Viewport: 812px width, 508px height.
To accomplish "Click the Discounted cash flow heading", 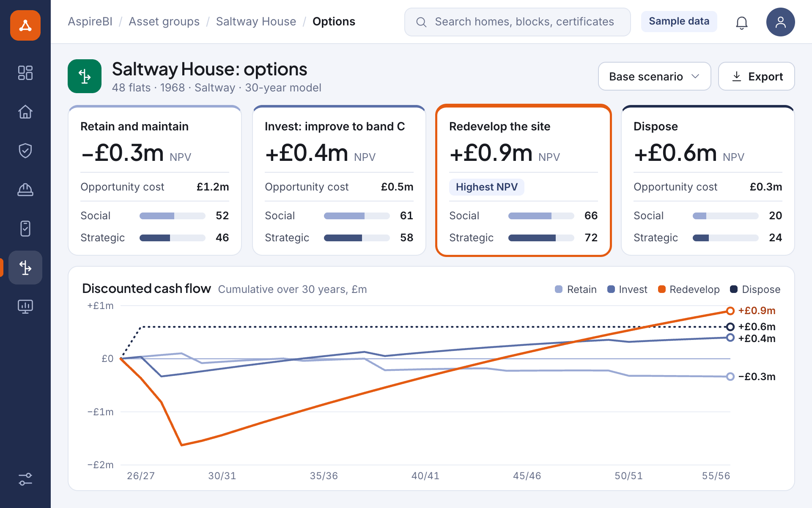I will tap(146, 288).
